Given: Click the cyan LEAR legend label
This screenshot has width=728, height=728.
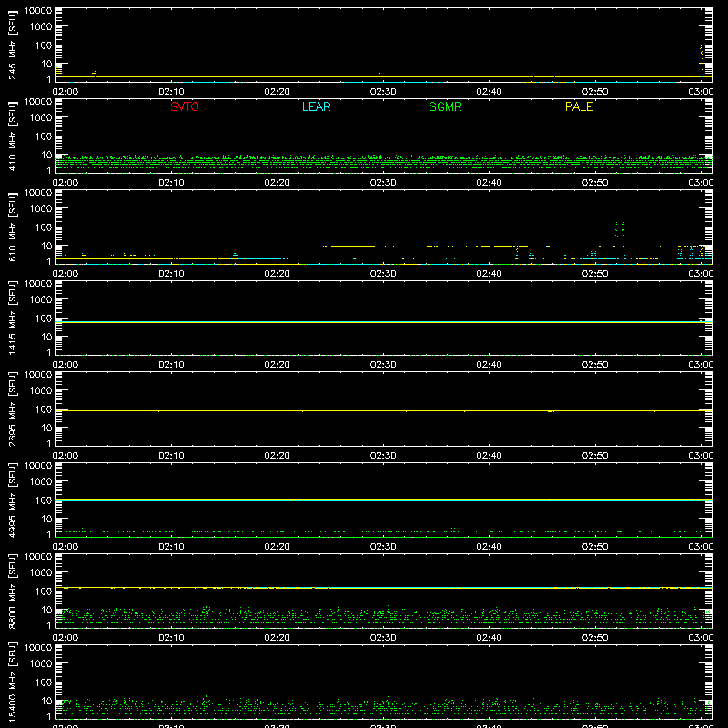Looking at the screenshot, I should 316,106.
